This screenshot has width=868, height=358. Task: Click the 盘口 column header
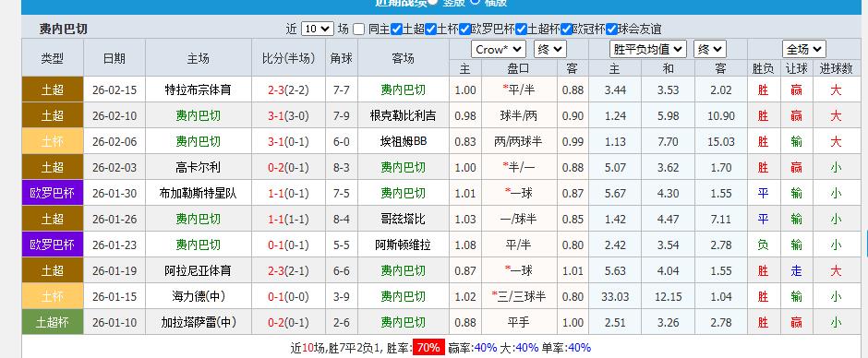pyautogui.click(x=519, y=68)
